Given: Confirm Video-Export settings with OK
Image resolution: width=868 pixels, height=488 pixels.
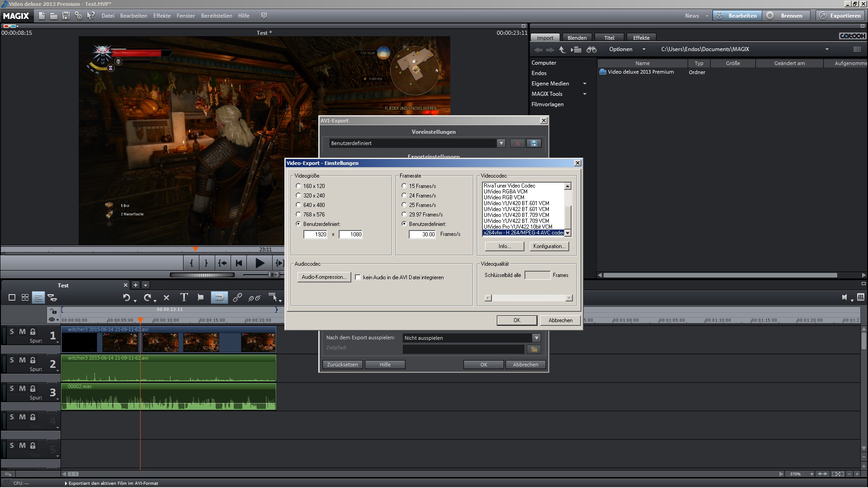Looking at the screenshot, I should [x=517, y=320].
